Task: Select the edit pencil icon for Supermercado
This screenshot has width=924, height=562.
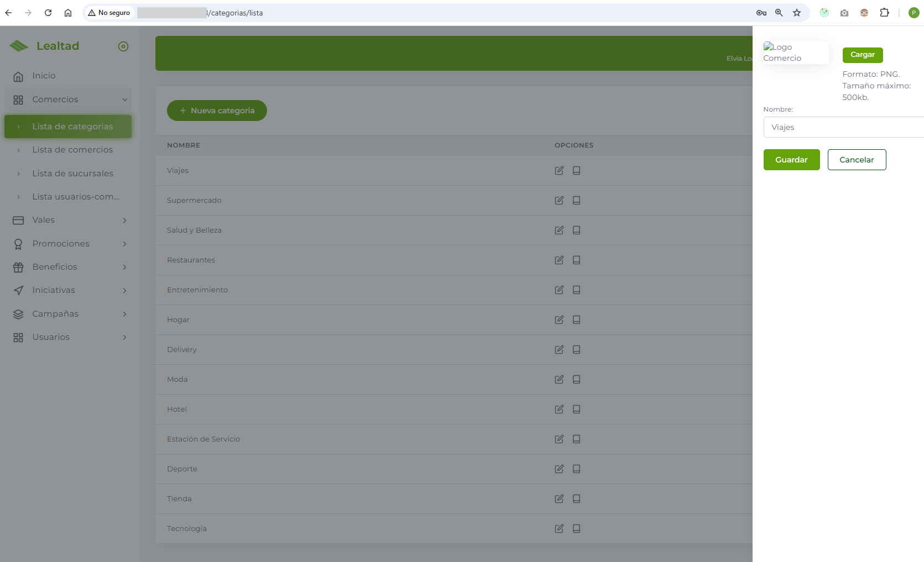Action: (x=558, y=200)
